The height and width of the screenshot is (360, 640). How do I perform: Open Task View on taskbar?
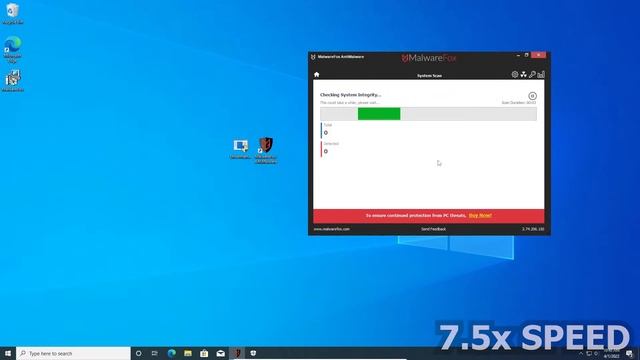(x=155, y=353)
